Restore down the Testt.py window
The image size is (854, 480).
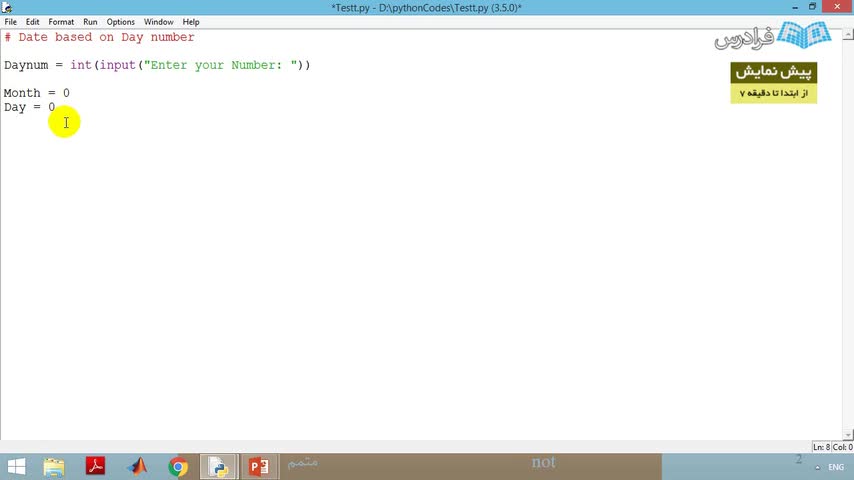(x=812, y=7)
